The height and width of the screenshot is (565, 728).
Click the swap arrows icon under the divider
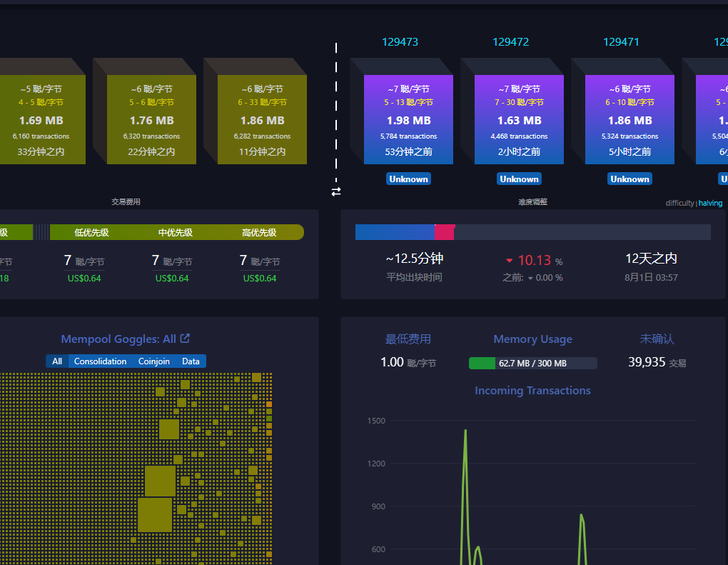point(336,191)
